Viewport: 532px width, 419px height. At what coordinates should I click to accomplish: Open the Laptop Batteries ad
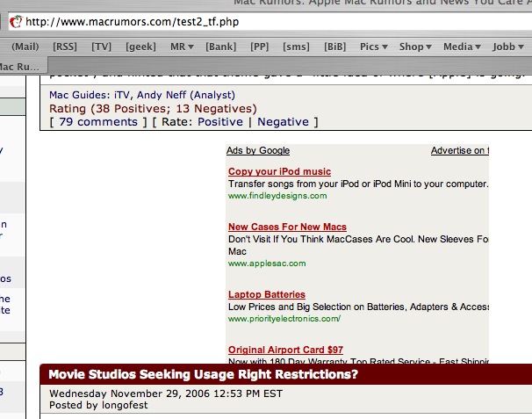(267, 294)
